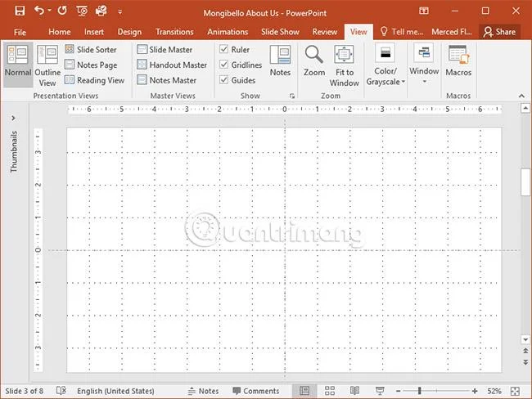
Task: Select Slide Sorter in status bar
Action: point(330,391)
